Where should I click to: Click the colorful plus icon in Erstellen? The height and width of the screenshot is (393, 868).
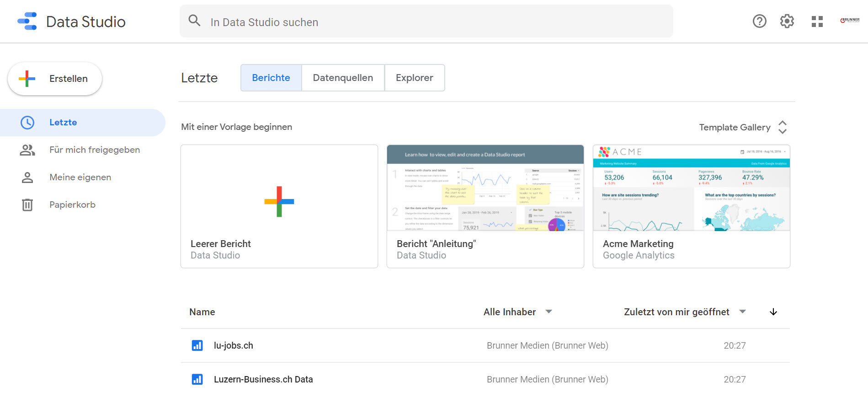click(x=27, y=79)
